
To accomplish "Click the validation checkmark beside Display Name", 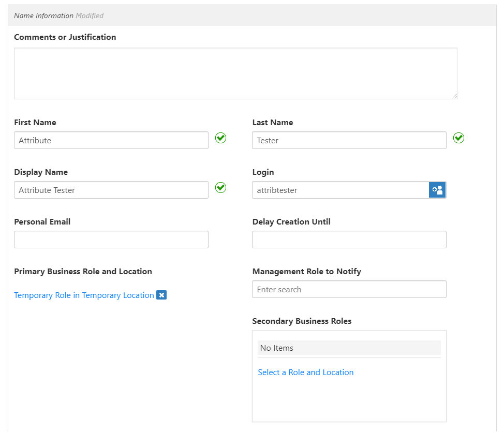I will pyautogui.click(x=220, y=188).
